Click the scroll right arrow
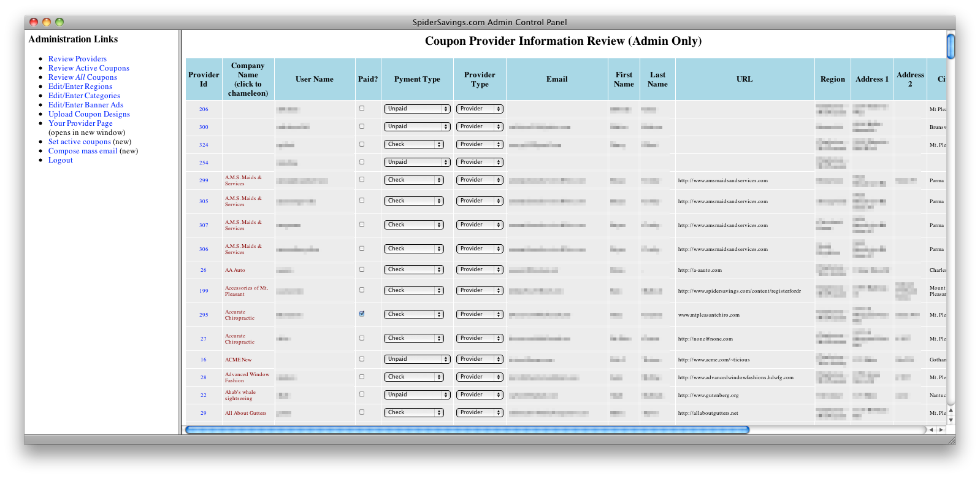Screen dimensions: 980x478 (941, 430)
